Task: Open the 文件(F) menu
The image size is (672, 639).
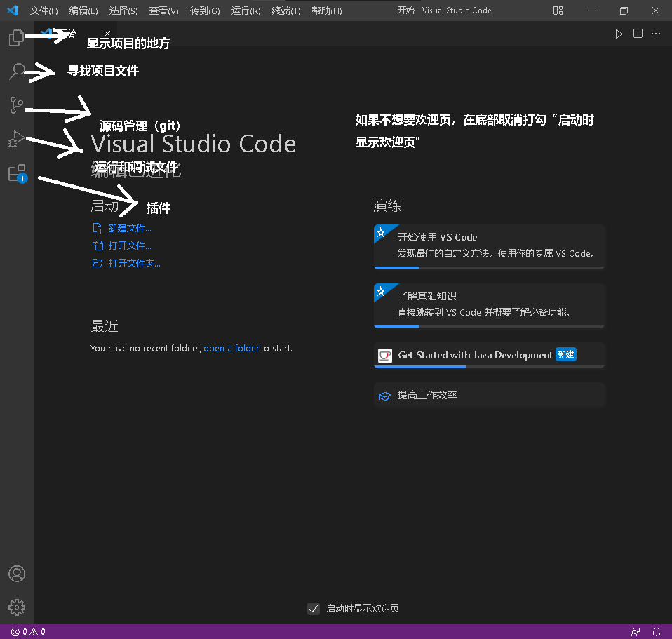Action: pos(43,11)
